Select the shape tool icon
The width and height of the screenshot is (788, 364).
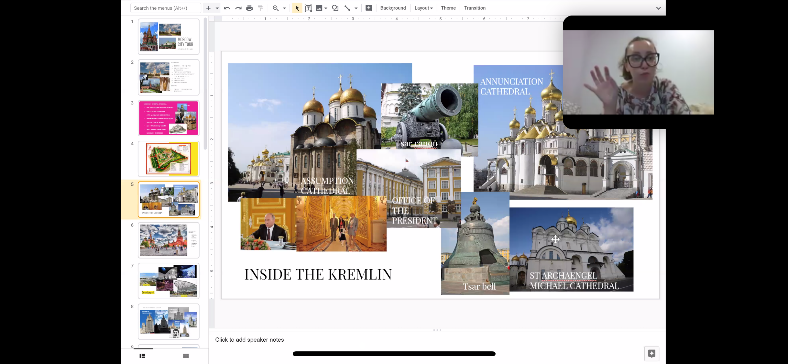(x=334, y=8)
